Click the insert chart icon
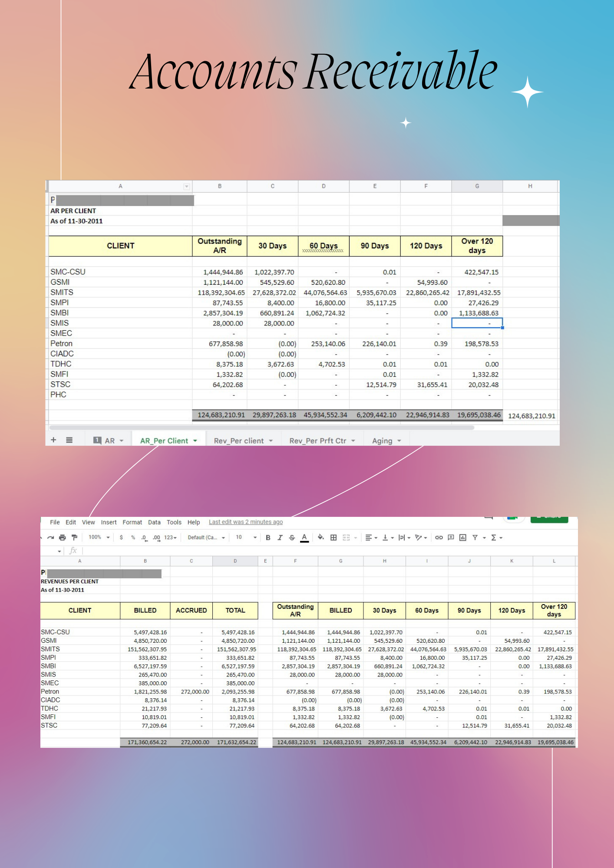This screenshot has width=614, height=868. pyautogui.click(x=463, y=538)
